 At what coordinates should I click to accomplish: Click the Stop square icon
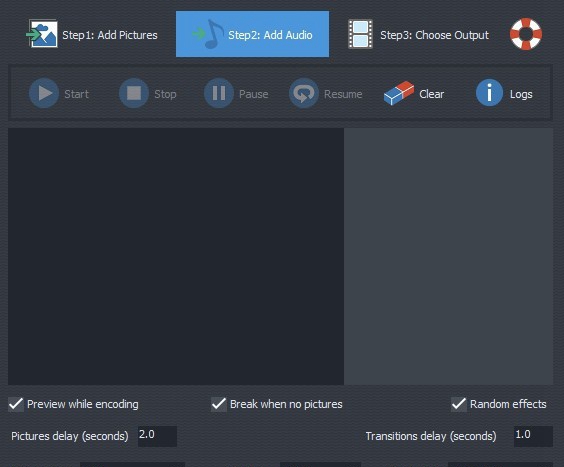[x=134, y=93]
